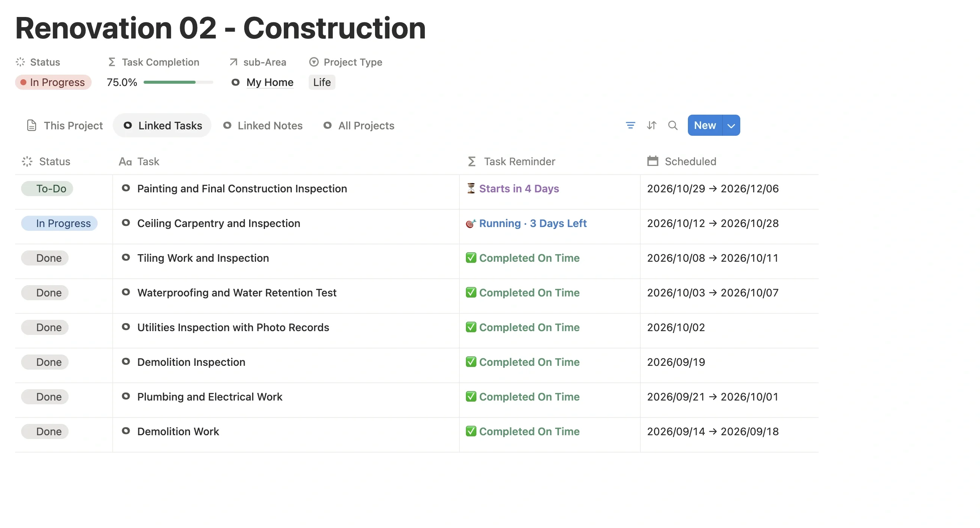Open the My Home sub-Area link
The width and height of the screenshot is (980, 528).
tap(262, 82)
